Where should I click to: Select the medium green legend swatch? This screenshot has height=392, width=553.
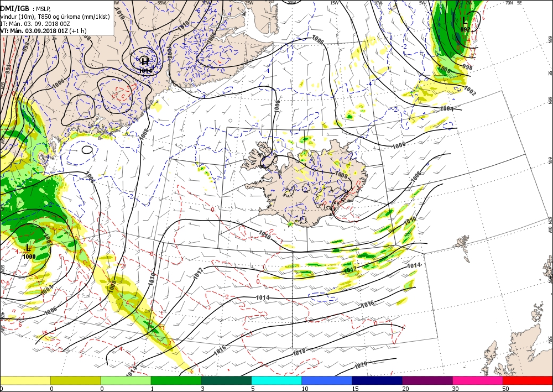(x=176, y=380)
